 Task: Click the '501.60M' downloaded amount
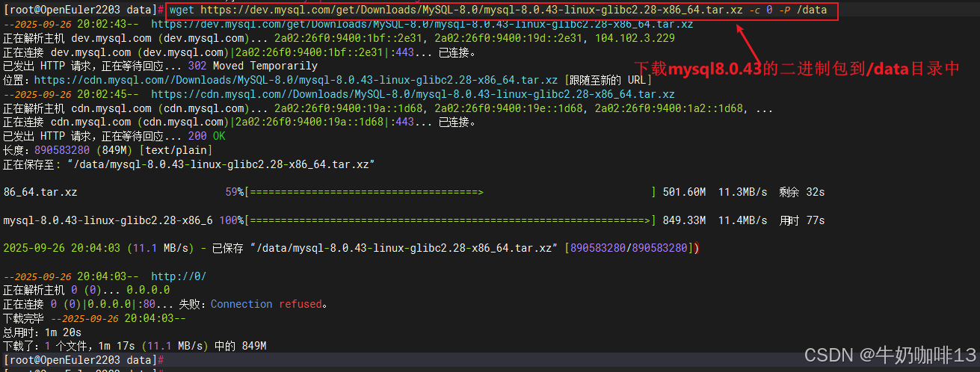(684, 192)
